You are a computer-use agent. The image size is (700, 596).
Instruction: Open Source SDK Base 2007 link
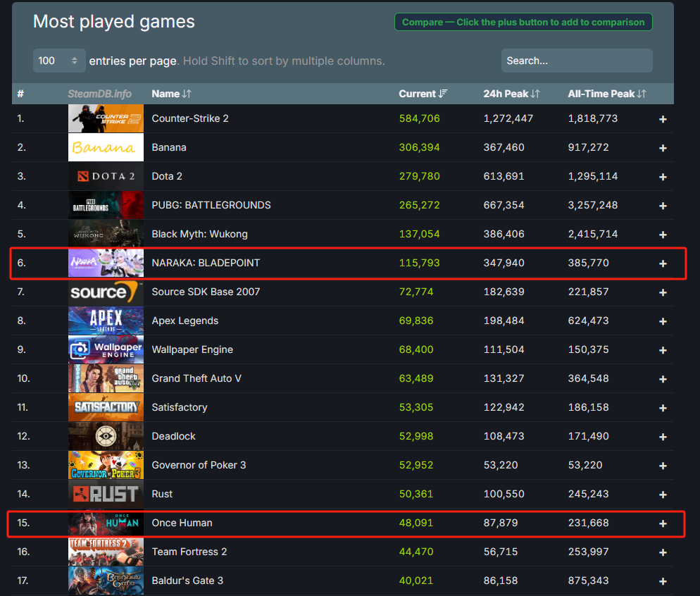(x=206, y=292)
